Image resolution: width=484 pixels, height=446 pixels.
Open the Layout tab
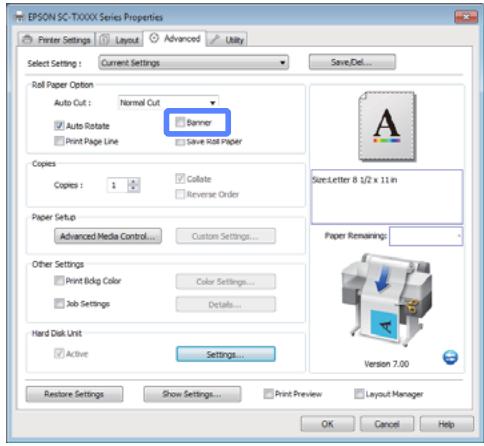pos(119,40)
